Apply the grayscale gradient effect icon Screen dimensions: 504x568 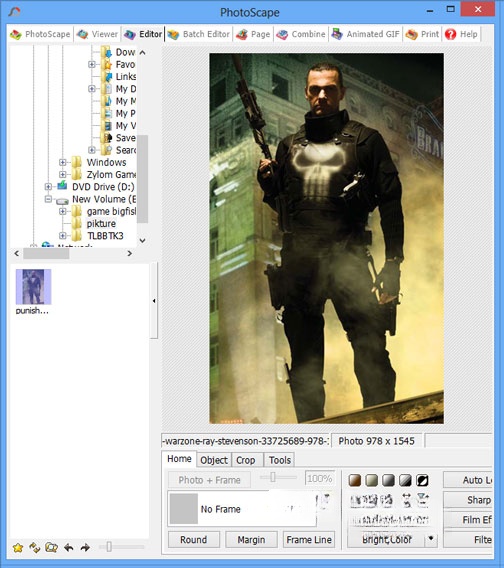[x=388, y=480]
